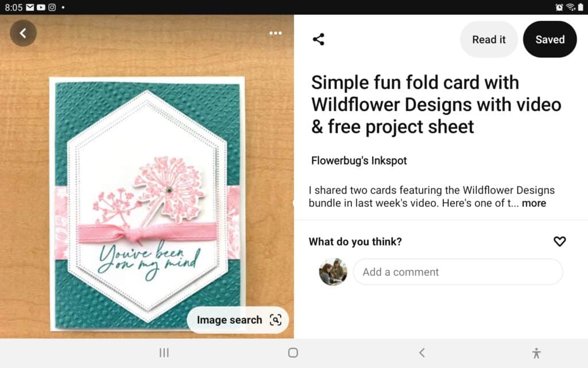The image size is (588, 368).
Task: Open the accessibility shortcut icon
Action: pos(536,353)
